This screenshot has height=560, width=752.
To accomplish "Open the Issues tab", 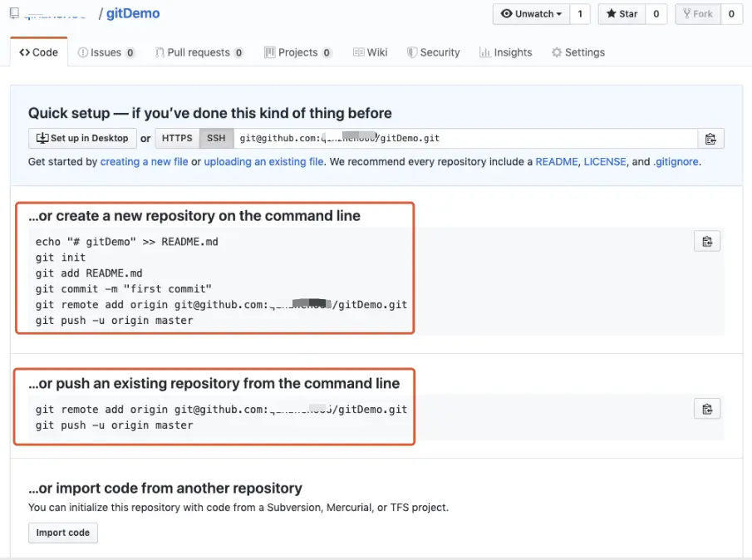I will tap(106, 52).
